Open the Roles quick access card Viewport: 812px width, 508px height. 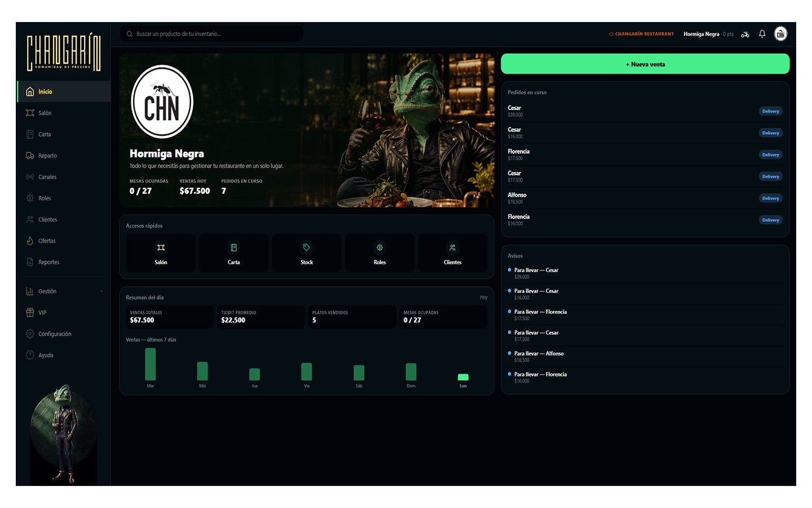(x=379, y=253)
